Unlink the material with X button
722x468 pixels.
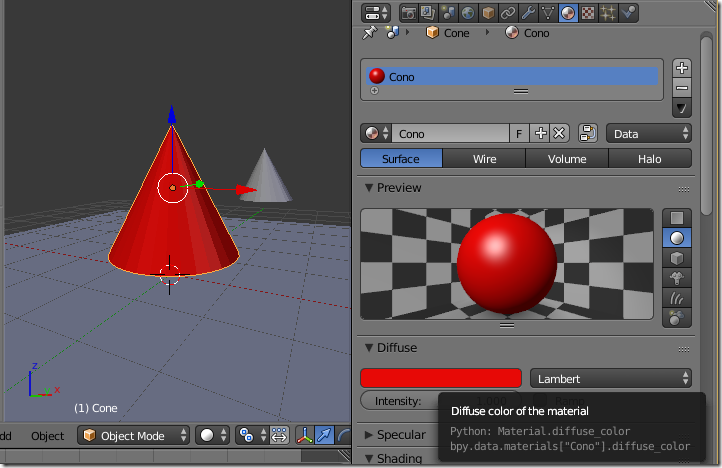coord(559,134)
